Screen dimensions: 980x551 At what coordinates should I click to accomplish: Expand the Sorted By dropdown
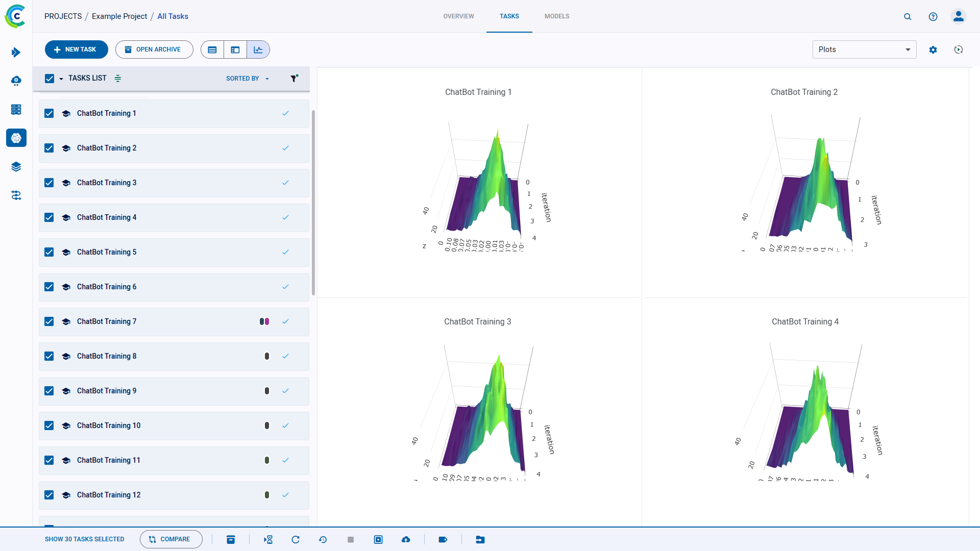click(248, 78)
